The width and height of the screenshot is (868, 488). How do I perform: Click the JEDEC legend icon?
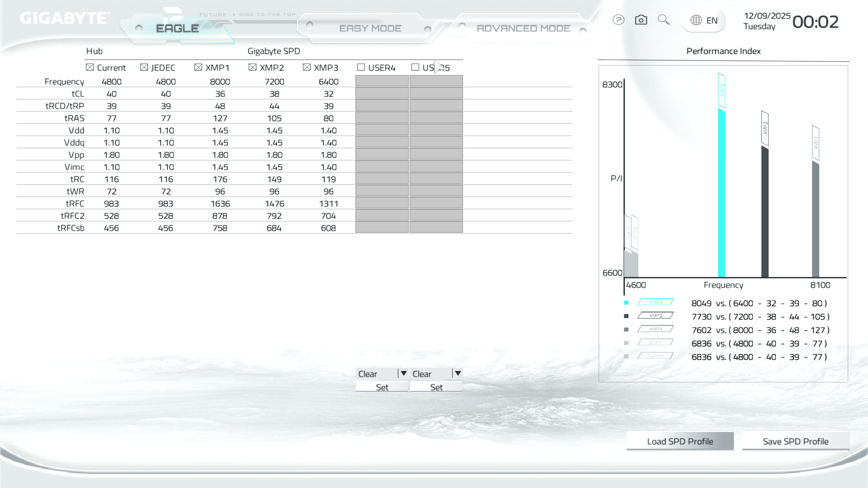tap(656, 343)
